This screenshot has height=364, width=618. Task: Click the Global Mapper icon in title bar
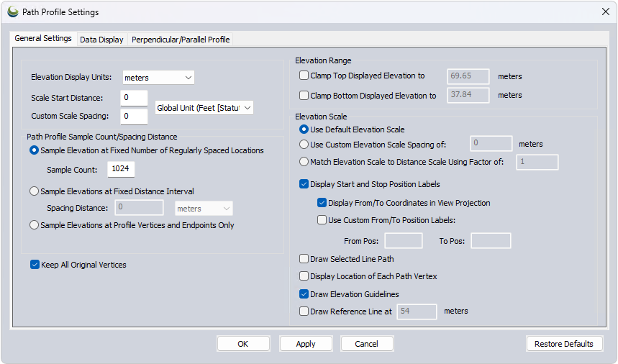pos(12,12)
